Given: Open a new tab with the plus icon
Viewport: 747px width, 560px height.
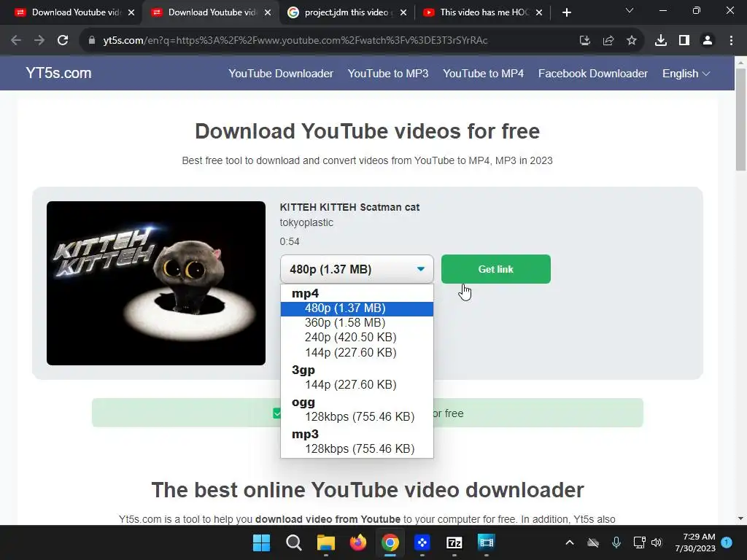Looking at the screenshot, I should [566, 12].
